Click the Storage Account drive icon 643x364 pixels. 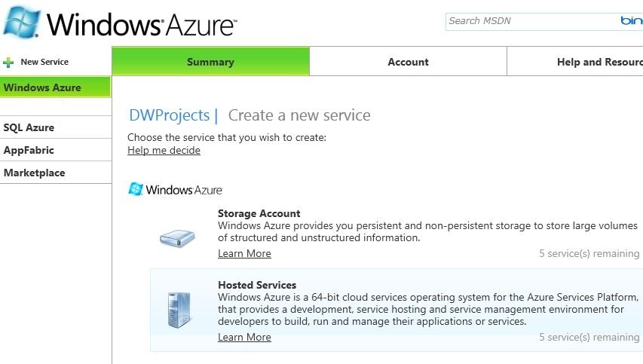click(x=177, y=238)
